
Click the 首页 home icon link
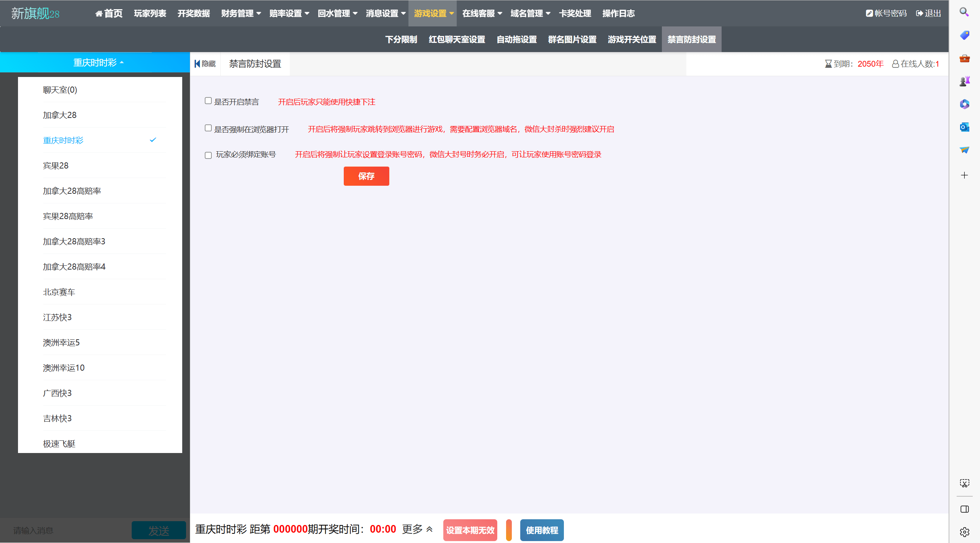tap(109, 13)
